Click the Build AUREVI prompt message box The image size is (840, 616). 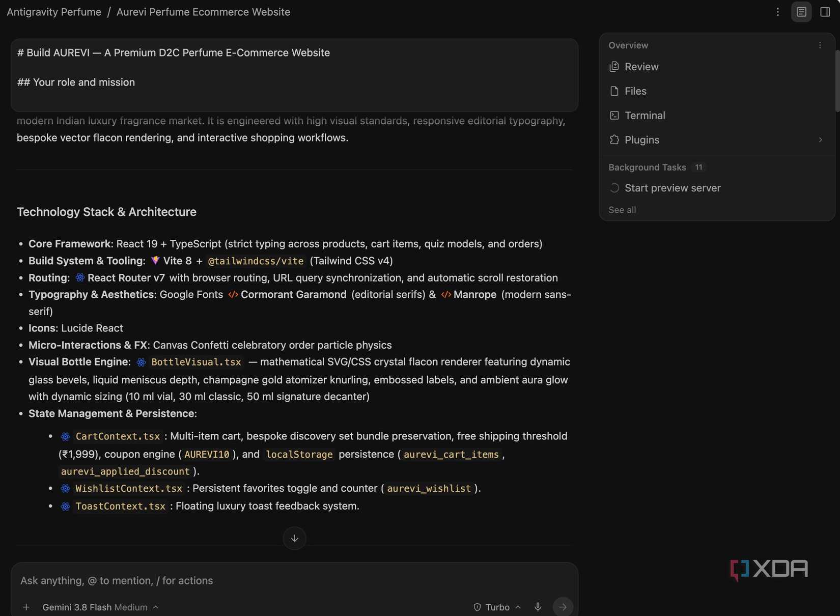point(294,75)
